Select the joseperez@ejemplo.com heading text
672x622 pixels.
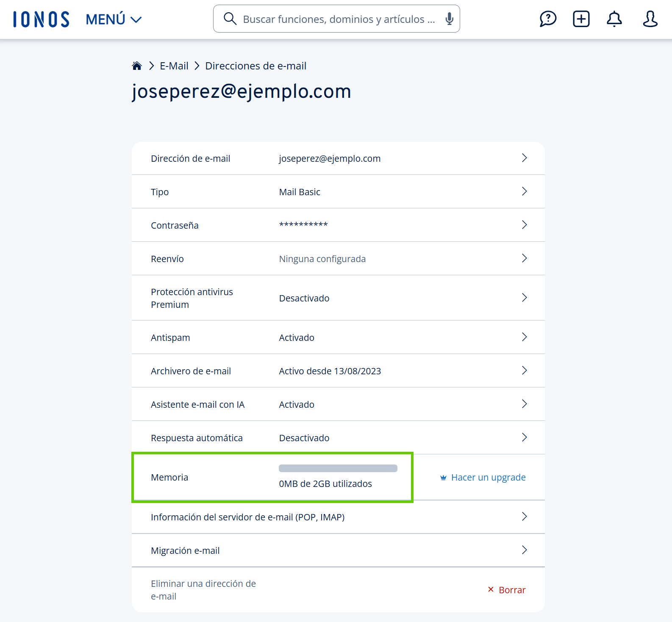pos(242,91)
